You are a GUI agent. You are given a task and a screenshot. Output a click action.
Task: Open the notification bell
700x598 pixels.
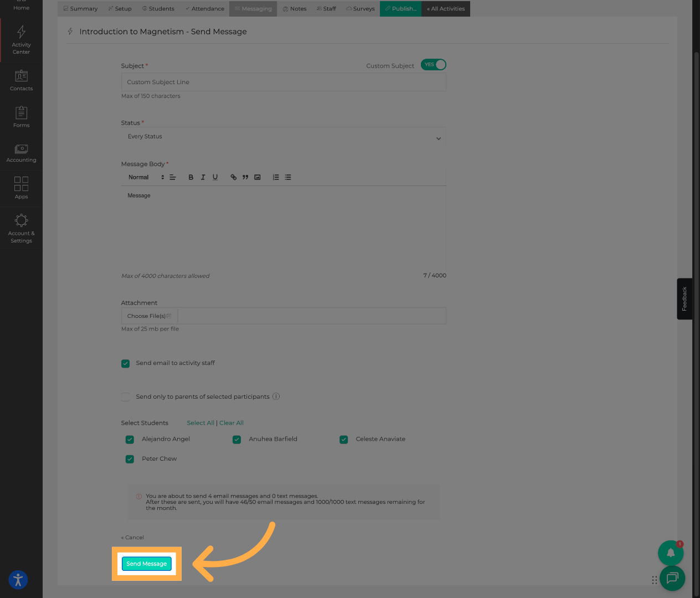point(671,553)
